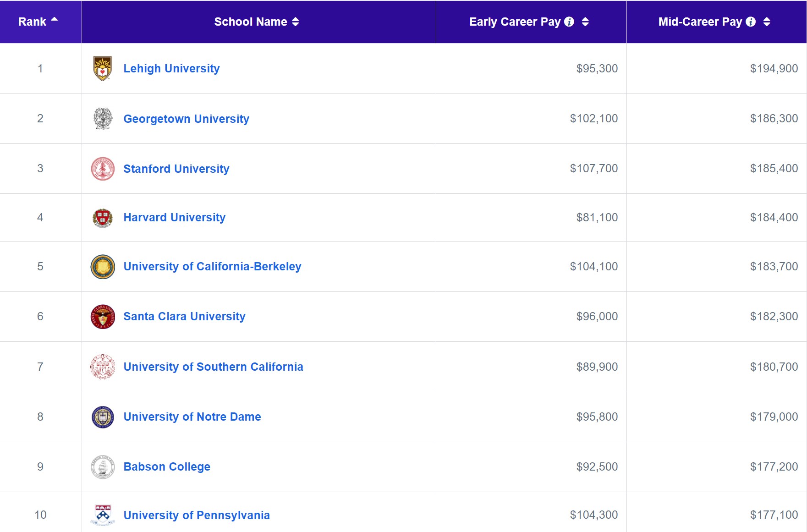Select Pennsylvania's mid-career pay $177,100

pos(774,515)
